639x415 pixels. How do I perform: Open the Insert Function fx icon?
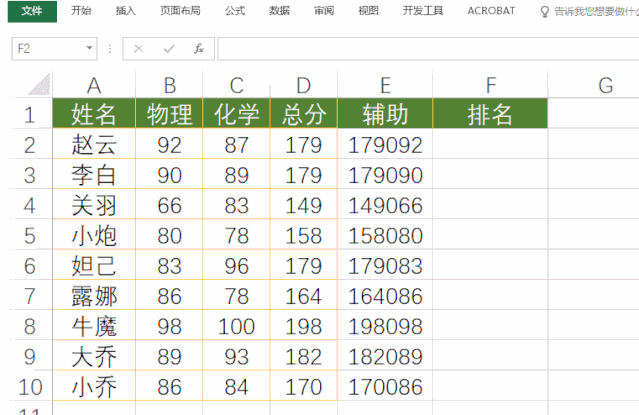(x=199, y=49)
